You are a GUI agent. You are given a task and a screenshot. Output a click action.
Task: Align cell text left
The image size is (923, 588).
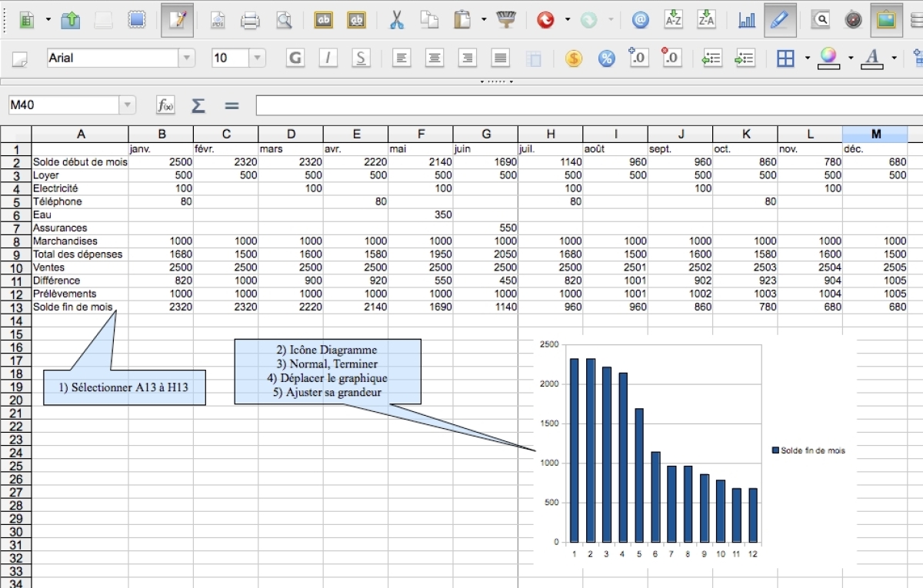coord(401,58)
